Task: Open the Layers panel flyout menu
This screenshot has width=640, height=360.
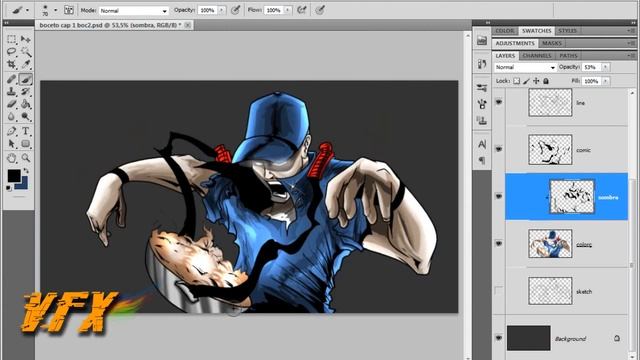Action: (631, 56)
